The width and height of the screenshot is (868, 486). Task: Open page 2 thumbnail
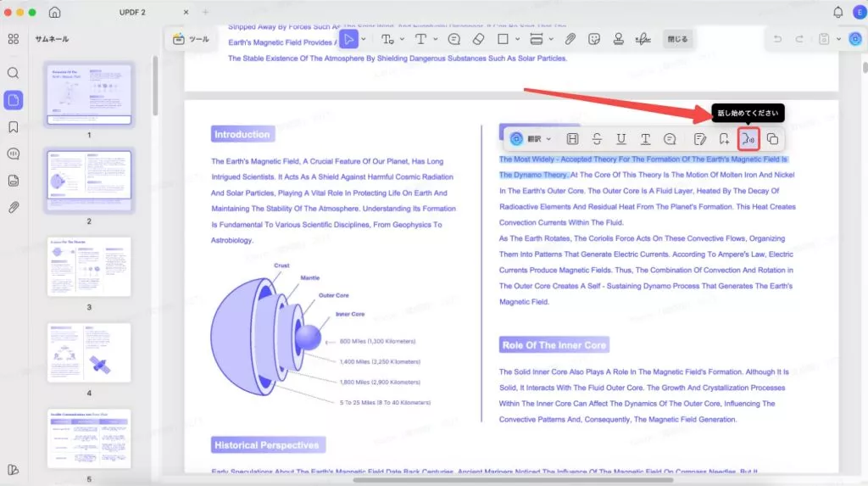[89, 180]
